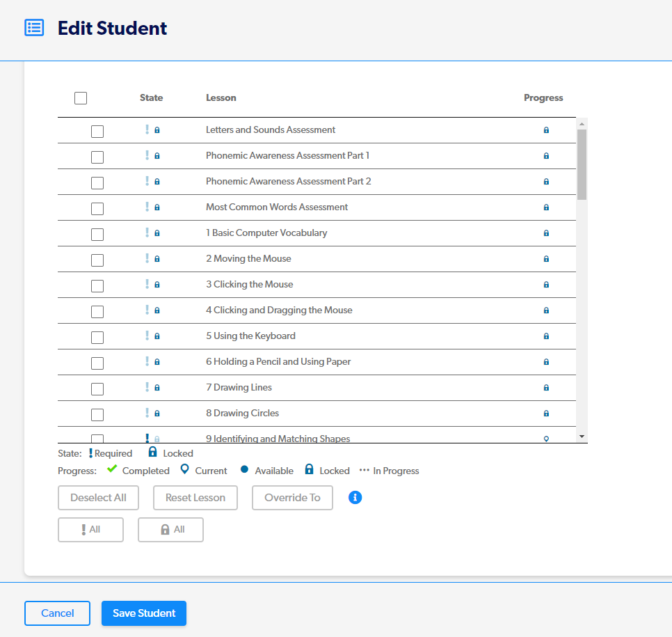
Task: Check the Most Common Words Assessment checkbox
Action: point(97,208)
